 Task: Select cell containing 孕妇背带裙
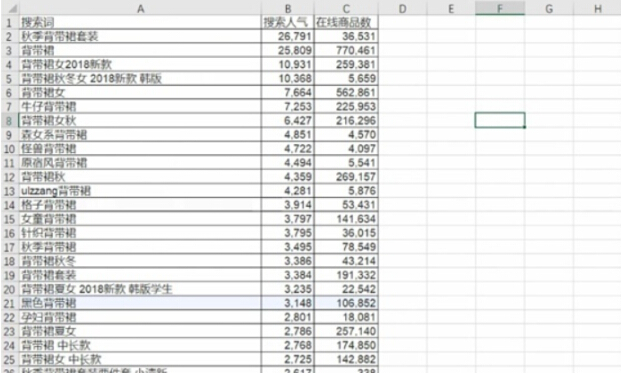140,317
